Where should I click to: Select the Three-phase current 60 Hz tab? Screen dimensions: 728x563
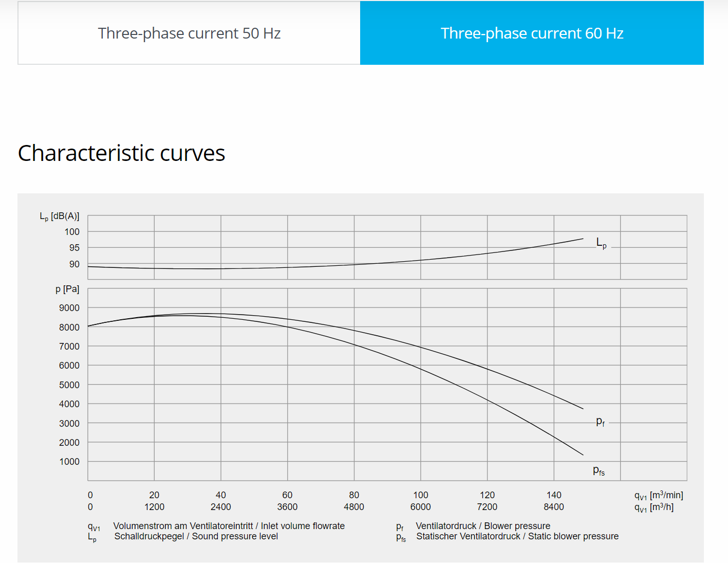(x=532, y=33)
